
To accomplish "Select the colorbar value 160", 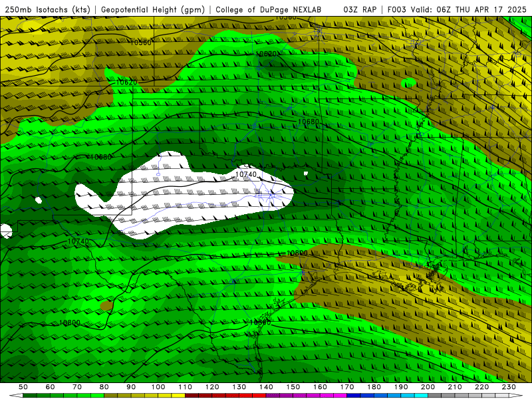I will (x=320, y=387).
